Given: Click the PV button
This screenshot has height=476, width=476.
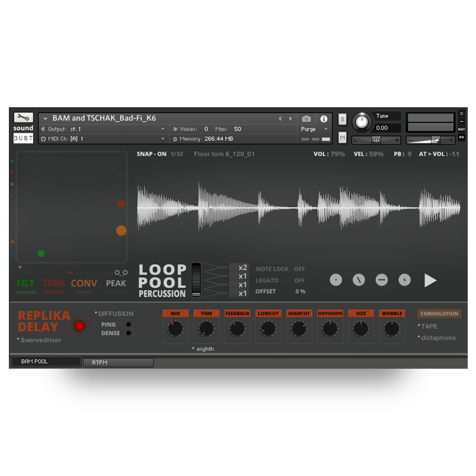Looking at the screenshot, I should (x=461, y=137).
